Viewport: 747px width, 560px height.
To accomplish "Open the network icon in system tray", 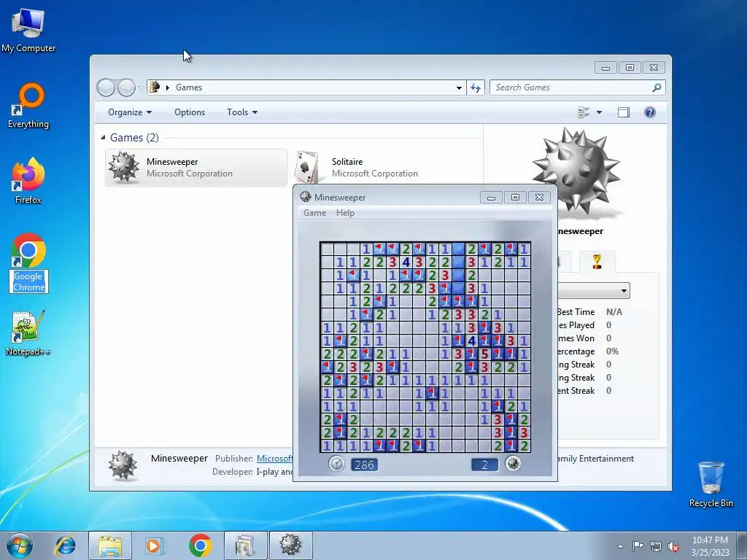I will pyautogui.click(x=656, y=546).
